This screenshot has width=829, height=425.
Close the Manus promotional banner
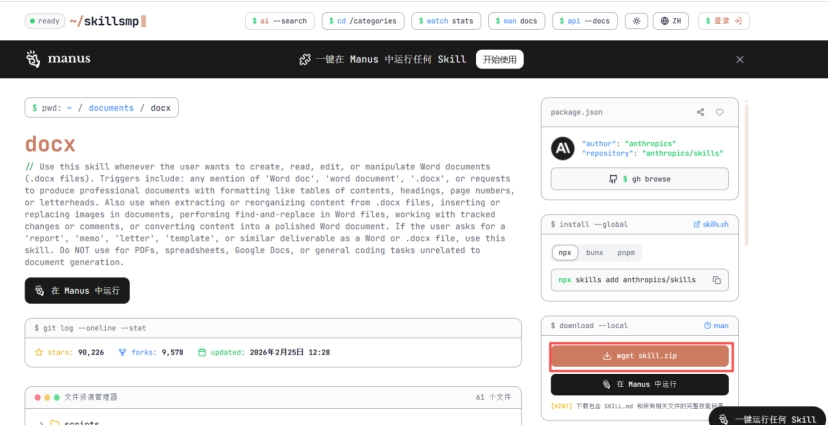point(740,59)
